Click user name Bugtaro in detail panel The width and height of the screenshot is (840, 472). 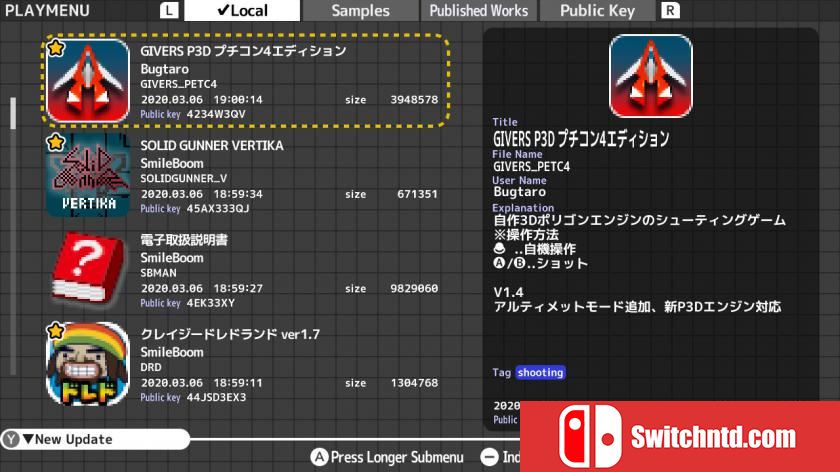tap(519, 192)
